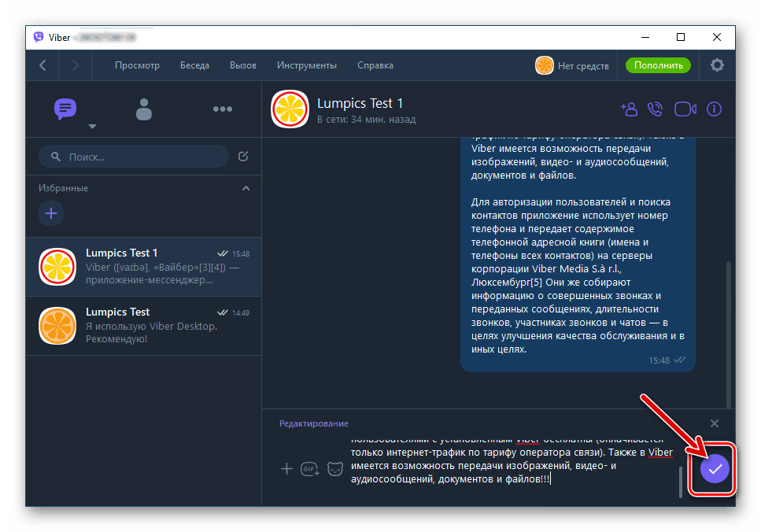Click the Search input field
The image size is (761, 532).
tap(134, 157)
